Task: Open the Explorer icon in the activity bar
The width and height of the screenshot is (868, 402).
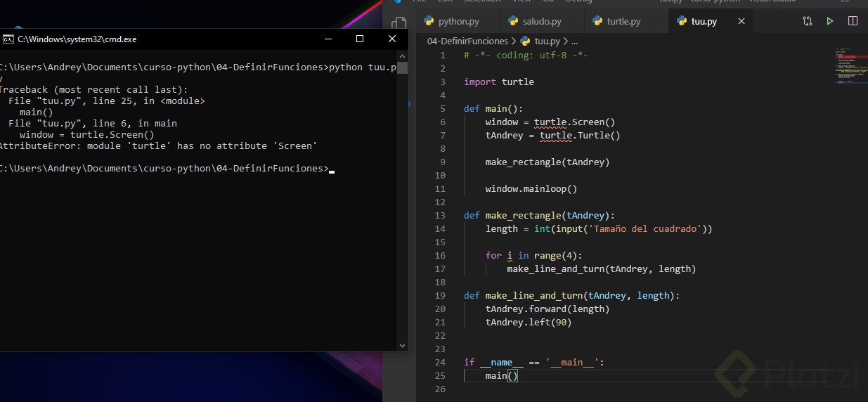Action: click(399, 24)
